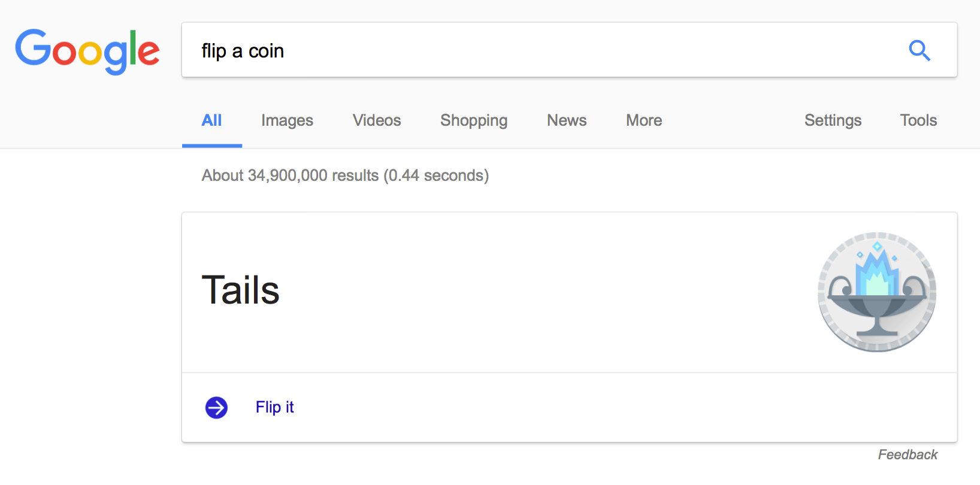
Task: Place cursor on the 'flip a coin' query text
Action: (243, 51)
